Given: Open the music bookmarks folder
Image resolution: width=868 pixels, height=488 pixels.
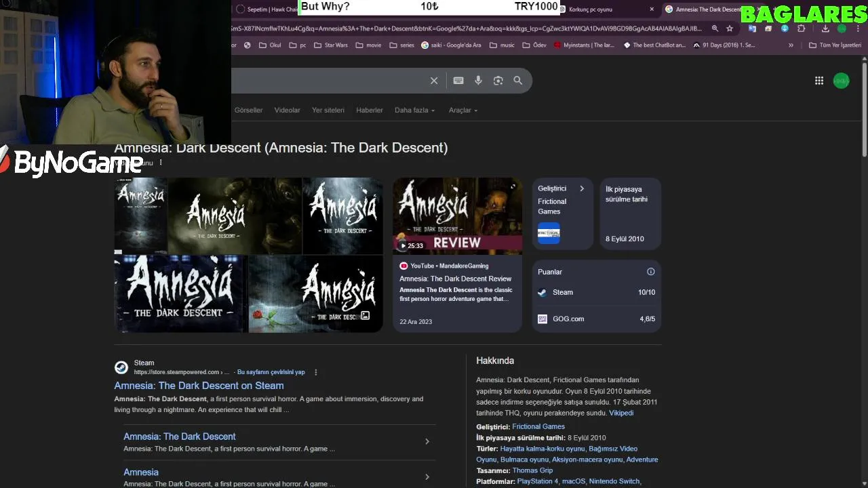Looking at the screenshot, I should [x=502, y=45].
